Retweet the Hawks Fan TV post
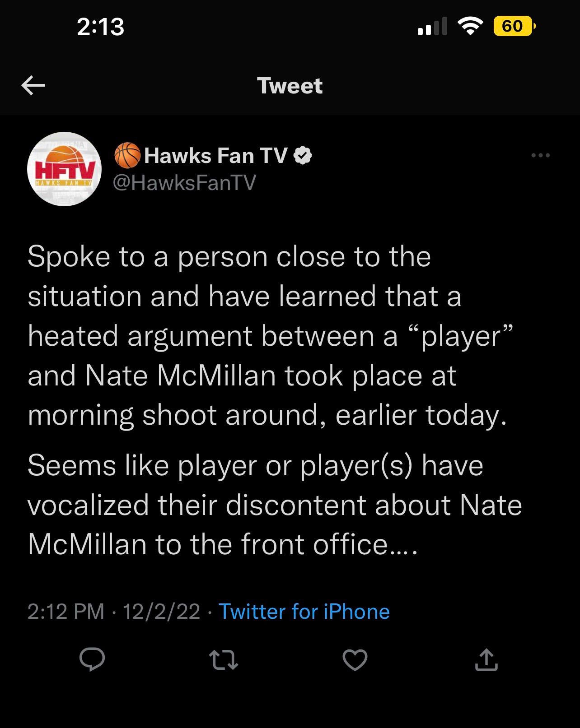580x728 pixels. click(x=224, y=660)
